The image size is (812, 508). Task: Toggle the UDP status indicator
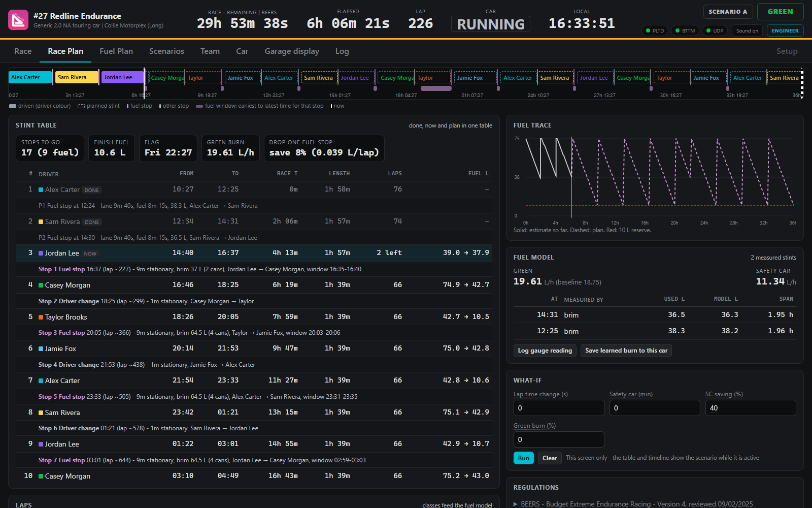click(x=715, y=30)
